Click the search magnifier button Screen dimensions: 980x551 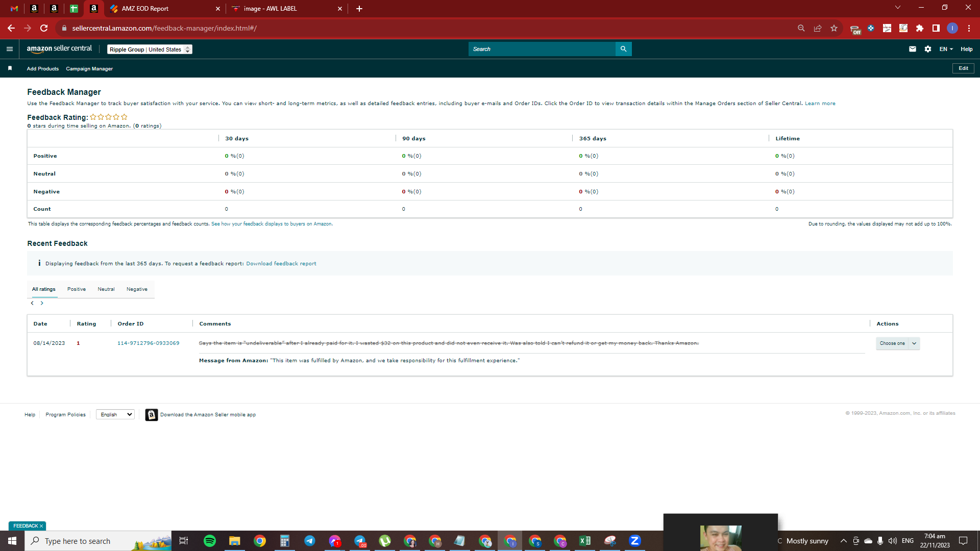(623, 49)
